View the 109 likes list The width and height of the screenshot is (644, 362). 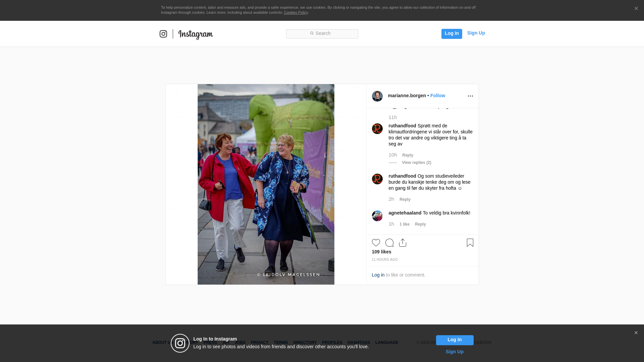(x=381, y=252)
